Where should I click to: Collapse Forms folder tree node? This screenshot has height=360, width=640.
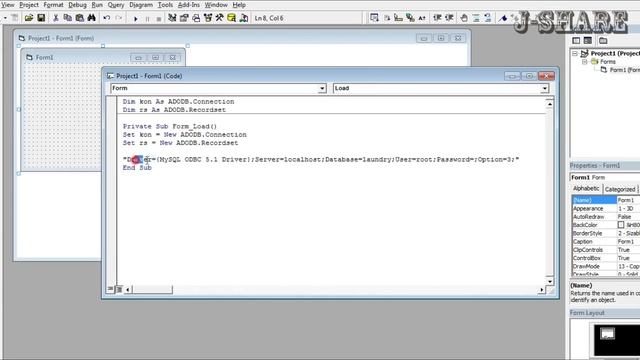click(584, 62)
